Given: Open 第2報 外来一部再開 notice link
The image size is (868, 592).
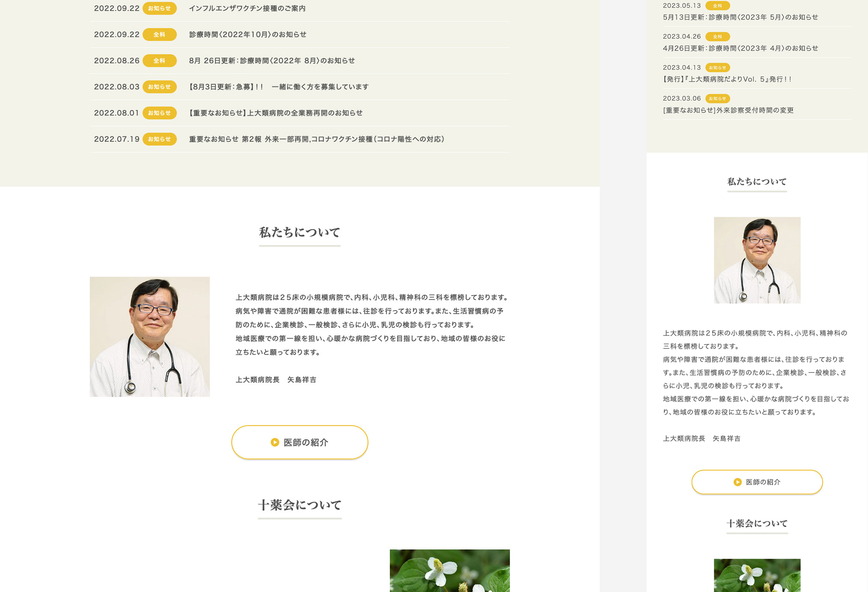Looking at the screenshot, I should coord(316,139).
